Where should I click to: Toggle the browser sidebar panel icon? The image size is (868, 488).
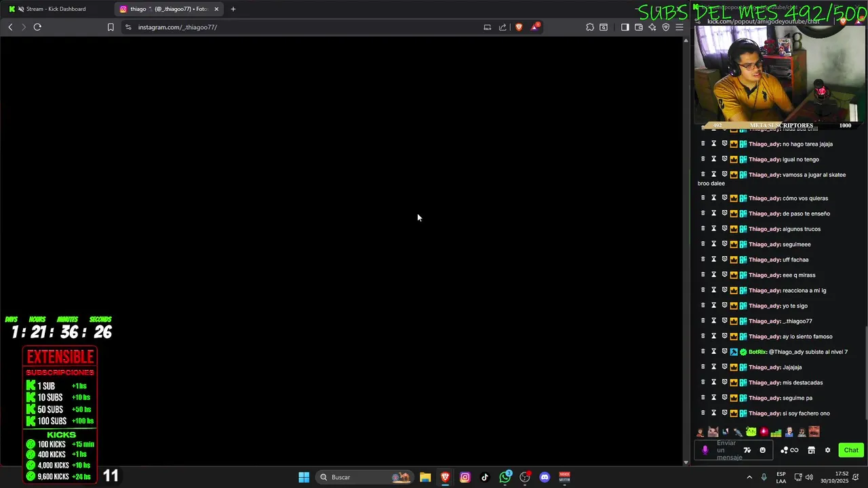pos(625,27)
